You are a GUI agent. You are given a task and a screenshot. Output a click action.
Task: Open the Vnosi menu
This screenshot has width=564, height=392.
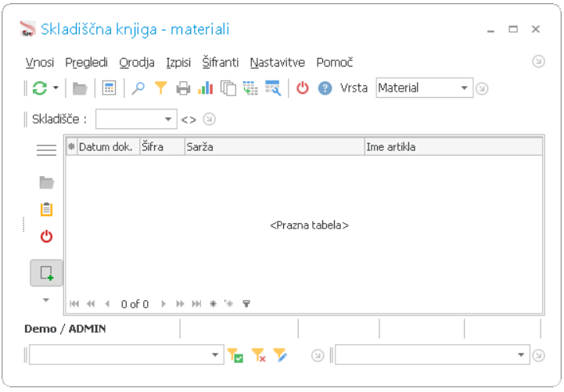[40, 63]
